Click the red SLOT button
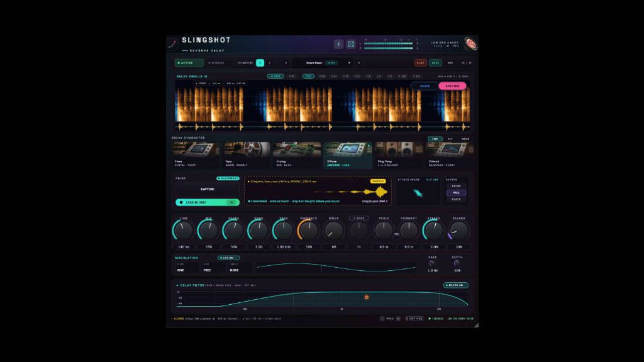 pos(420,63)
